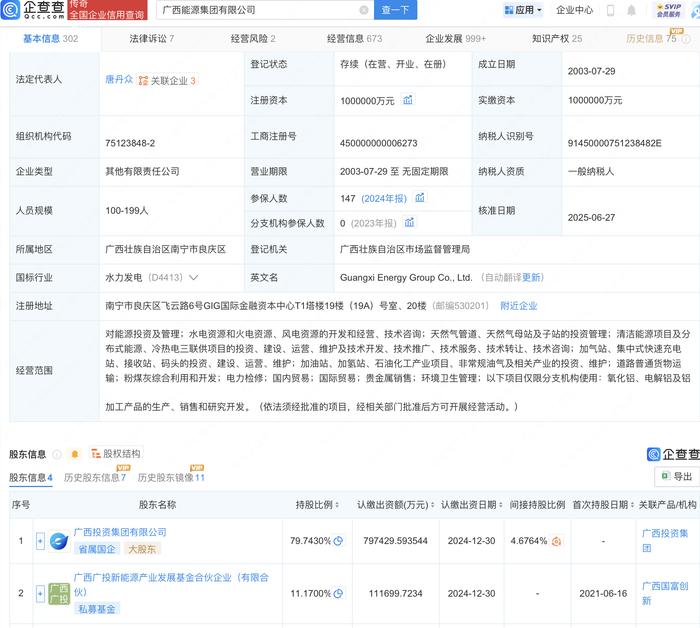Open the 股权结构 view button
700x628 pixels.
point(116,454)
